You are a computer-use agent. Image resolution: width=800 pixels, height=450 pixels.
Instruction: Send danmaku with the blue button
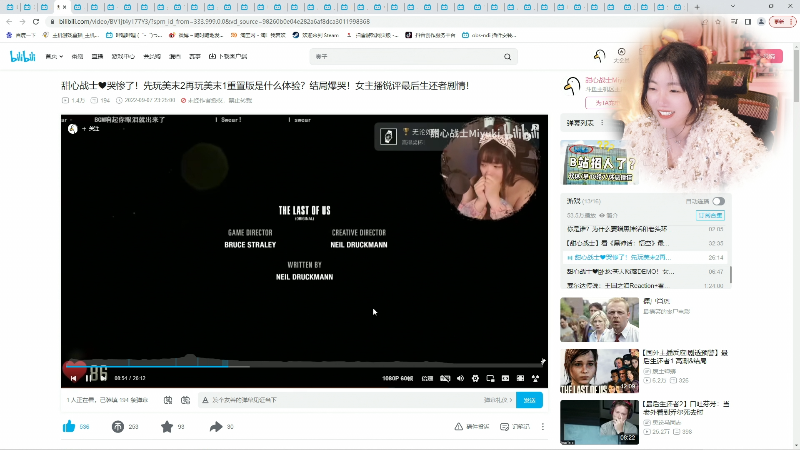click(x=529, y=400)
